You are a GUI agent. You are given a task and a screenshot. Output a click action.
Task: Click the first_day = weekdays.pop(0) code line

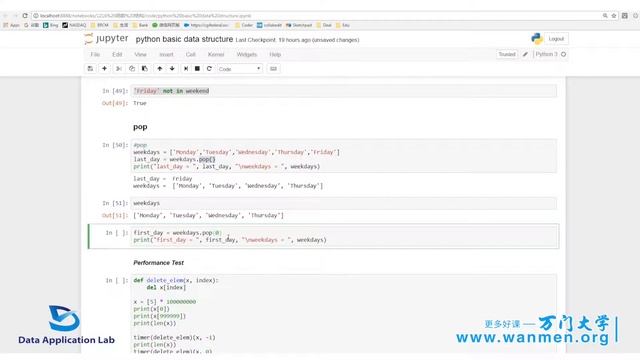point(178,233)
